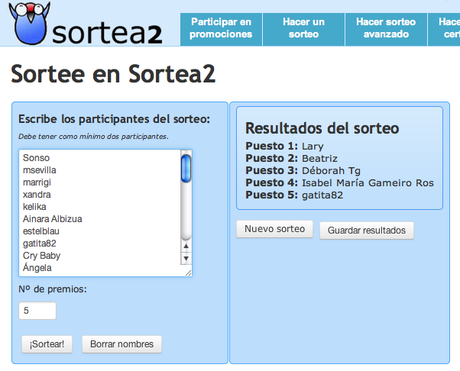
Task: Click the Puesto 1 result Lary
Action: click(x=313, y=146)
